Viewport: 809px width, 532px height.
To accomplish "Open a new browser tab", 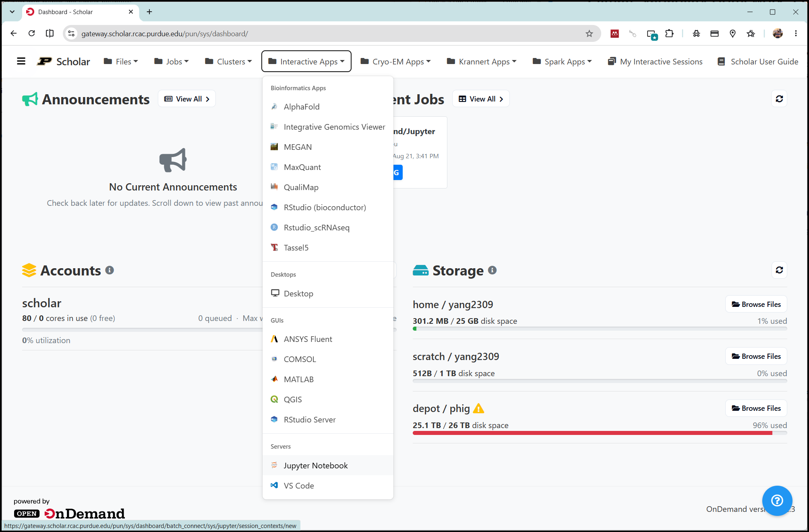I will 149,12.
